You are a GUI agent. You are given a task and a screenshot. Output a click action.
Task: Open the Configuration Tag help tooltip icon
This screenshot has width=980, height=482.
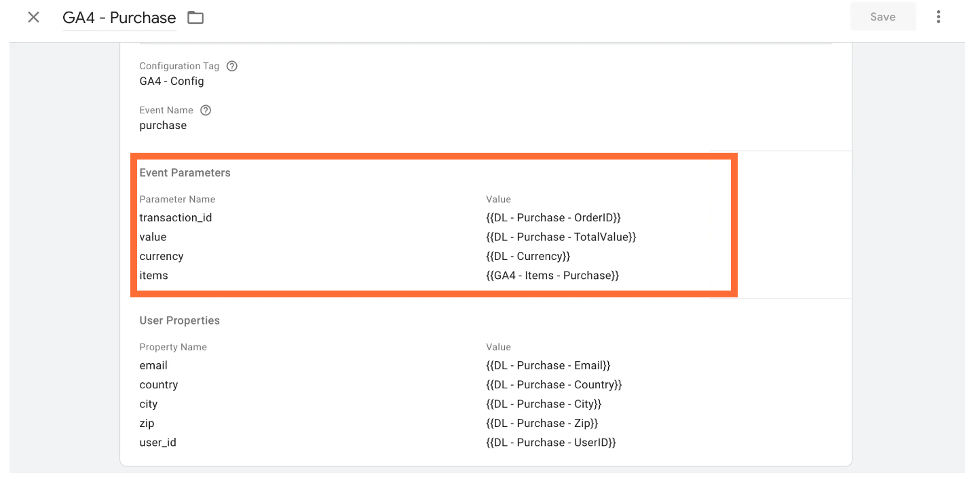[231, 66]
